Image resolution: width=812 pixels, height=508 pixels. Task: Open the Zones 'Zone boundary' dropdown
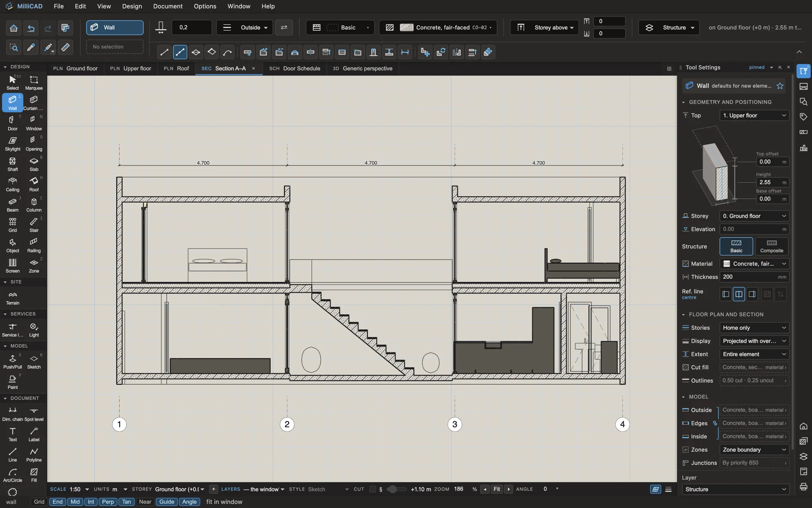(x=754, y=450)
